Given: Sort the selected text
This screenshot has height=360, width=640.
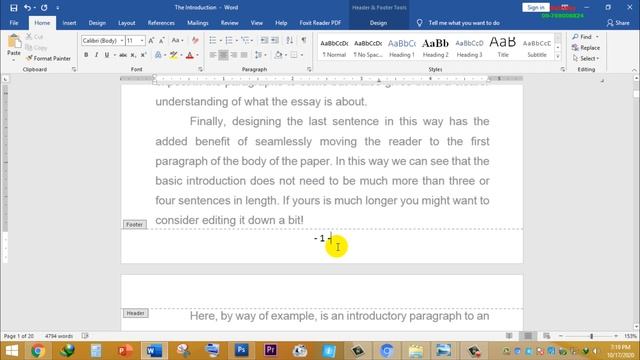Looking at the screenshot, I should click(289, 40).
